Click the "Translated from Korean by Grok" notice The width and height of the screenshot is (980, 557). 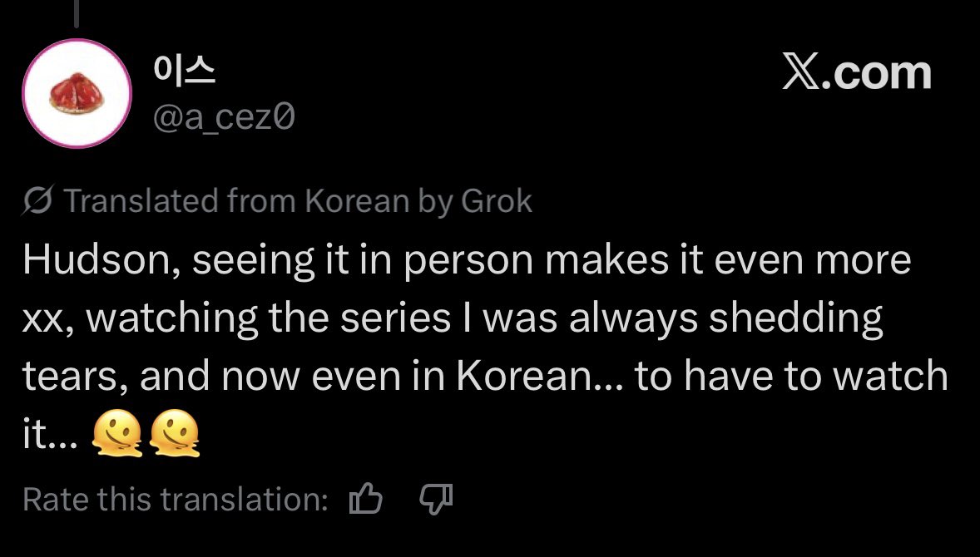[277, 200]
